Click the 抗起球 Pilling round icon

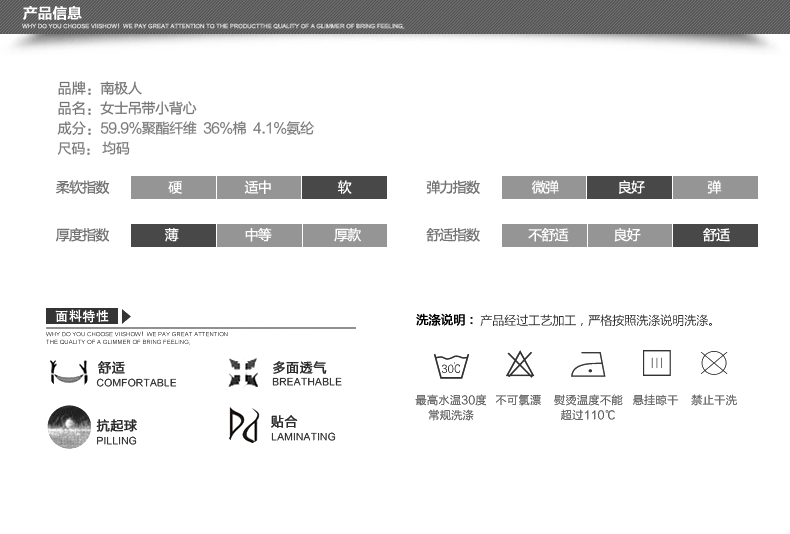coord(68,427)
